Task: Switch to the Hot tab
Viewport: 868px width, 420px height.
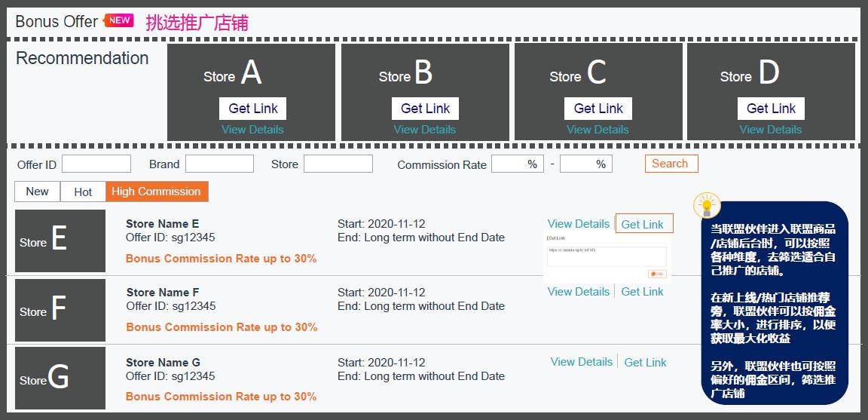Action: 83,192
